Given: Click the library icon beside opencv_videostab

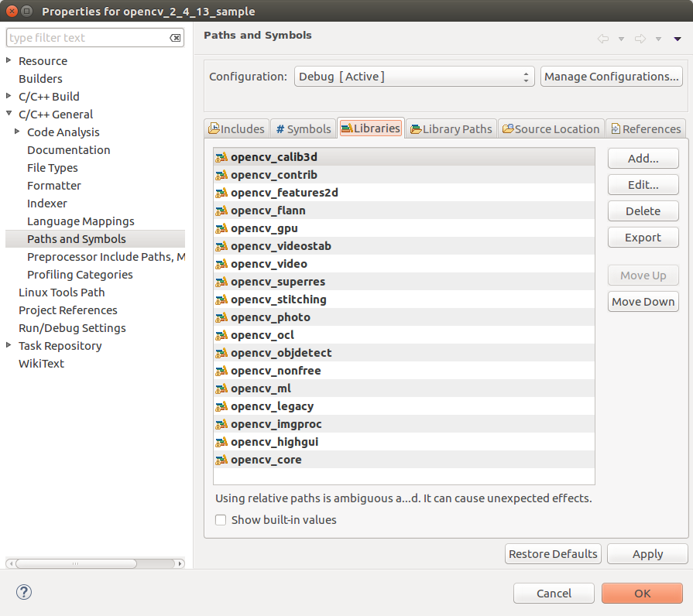Looking at the screenshot, I should tap(221, 246).
